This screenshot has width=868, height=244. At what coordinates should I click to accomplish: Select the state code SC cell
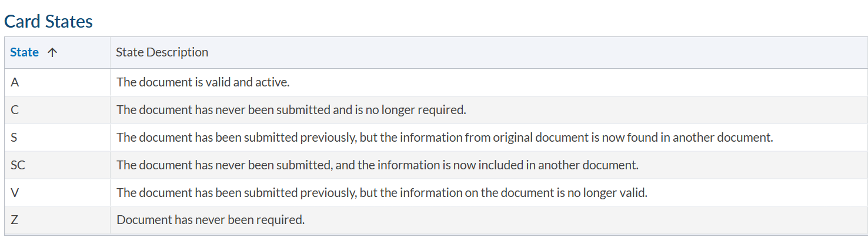pos(18,165)
